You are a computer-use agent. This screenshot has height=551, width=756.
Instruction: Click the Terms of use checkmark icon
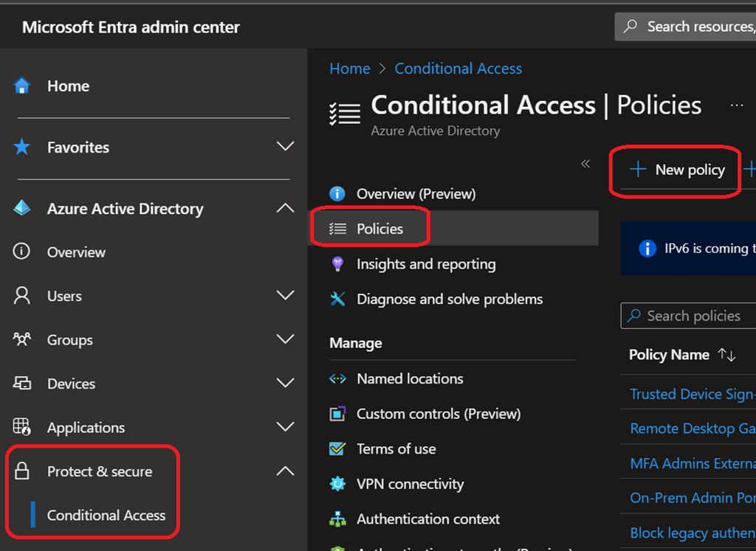(337, 449)
